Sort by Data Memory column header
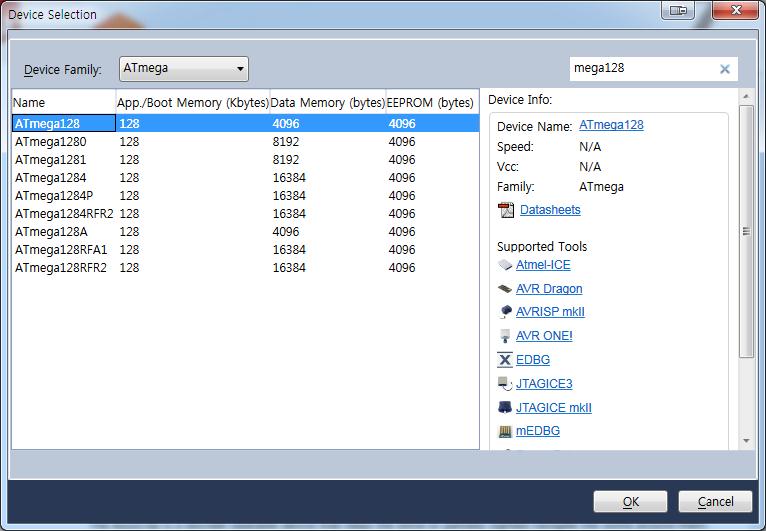This screenshot has height=531, width=766. pyautogui.click(x=328, y=103)
